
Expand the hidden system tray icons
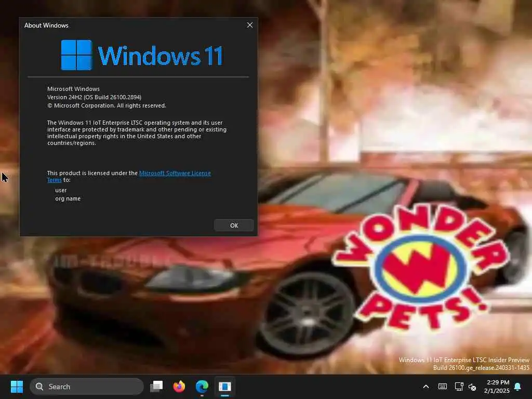coord(426,387)
